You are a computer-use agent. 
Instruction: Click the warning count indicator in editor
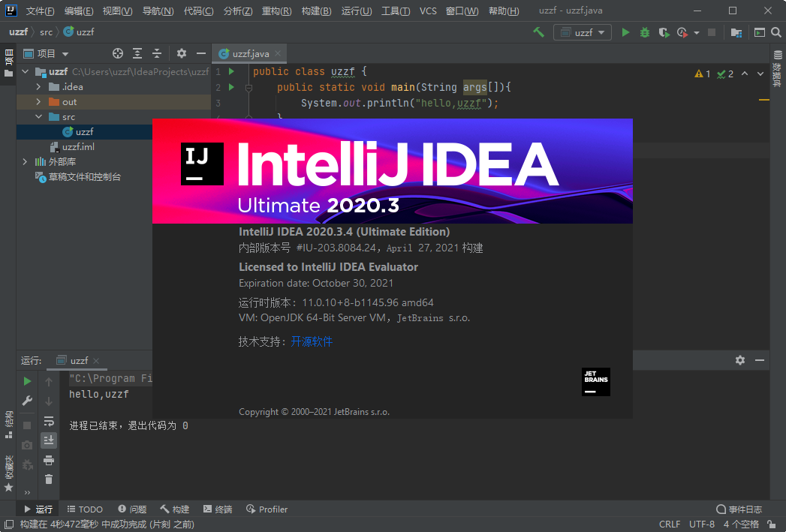click(x=702, y=74)
